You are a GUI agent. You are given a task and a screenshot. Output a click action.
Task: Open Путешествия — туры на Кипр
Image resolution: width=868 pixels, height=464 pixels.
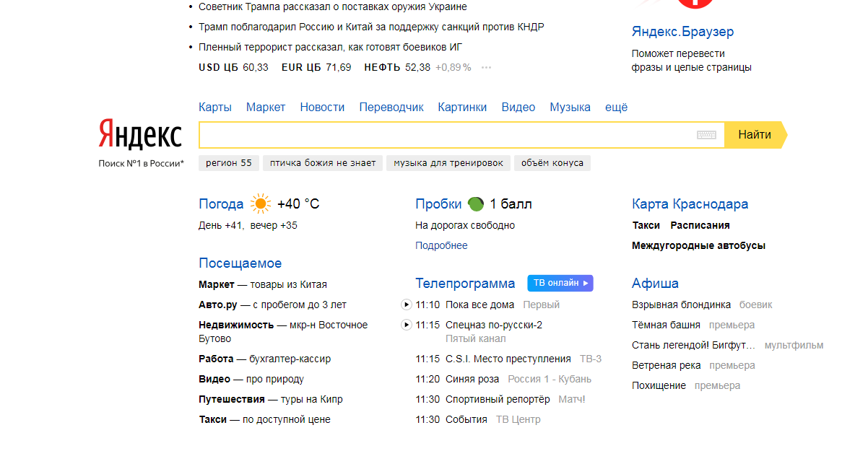click(271, 399)
